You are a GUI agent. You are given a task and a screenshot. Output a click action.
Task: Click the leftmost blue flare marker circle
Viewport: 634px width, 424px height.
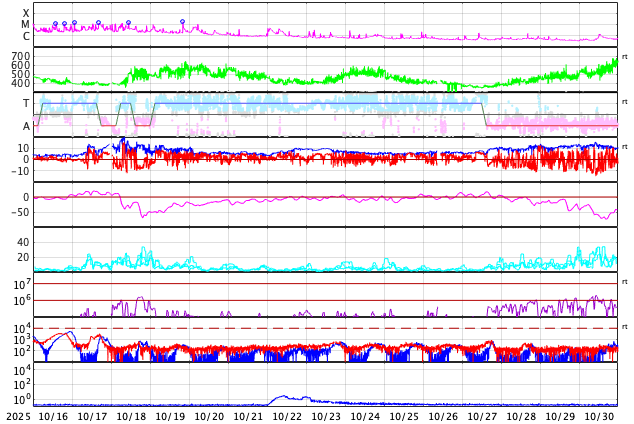pos(55,24)
